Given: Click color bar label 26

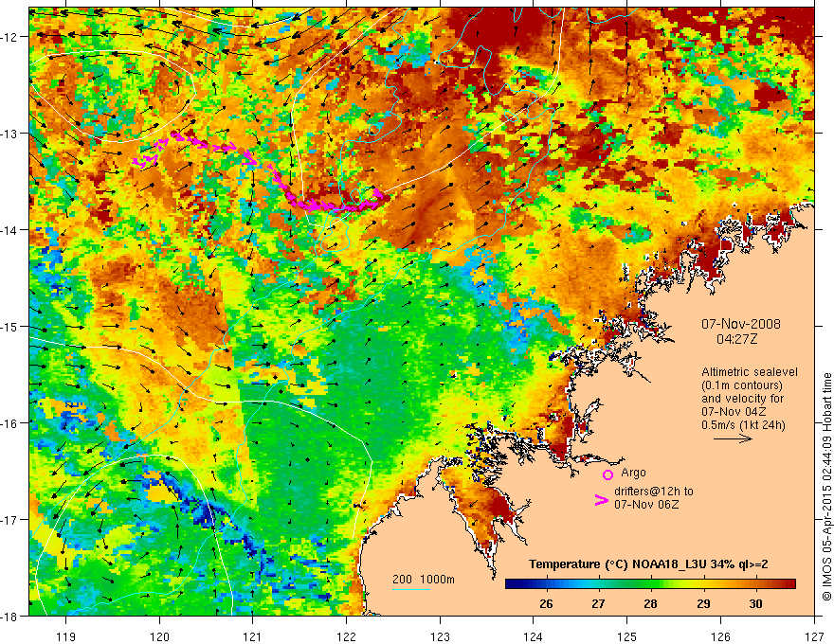Looking at the screenshot, I should (x=546, y=603).
